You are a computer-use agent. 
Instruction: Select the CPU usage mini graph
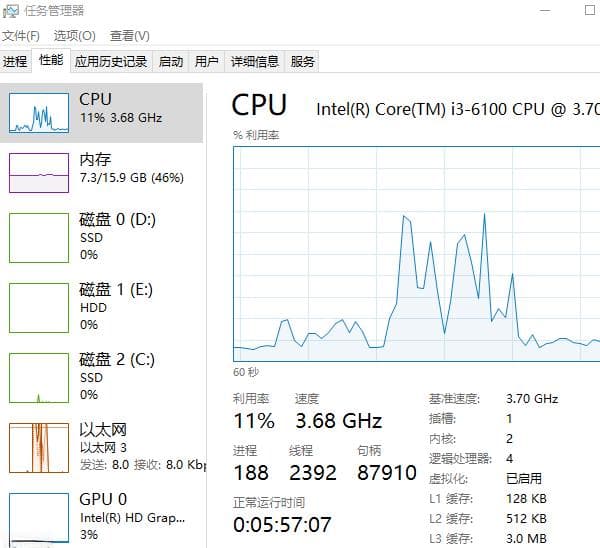click(39, 113)
